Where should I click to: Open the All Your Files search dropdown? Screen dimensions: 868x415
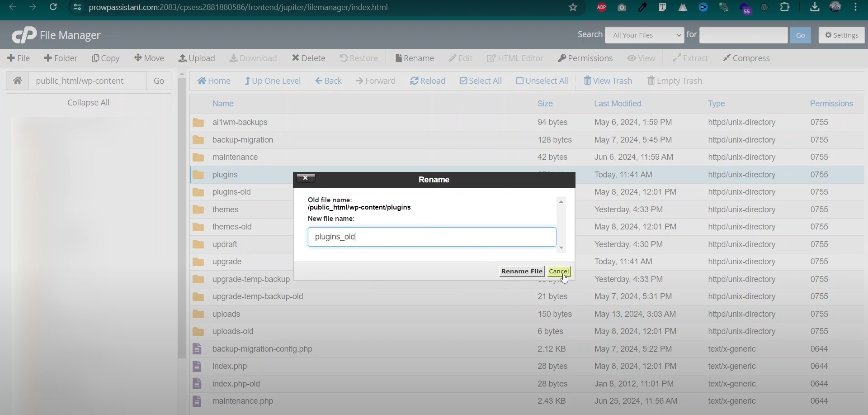click(x=644, y=35)
